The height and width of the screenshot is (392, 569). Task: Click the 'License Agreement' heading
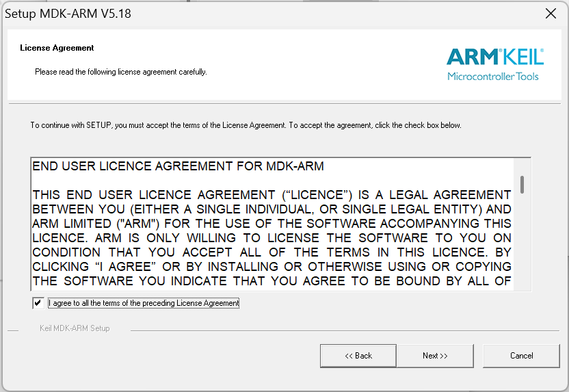[57, 48]
